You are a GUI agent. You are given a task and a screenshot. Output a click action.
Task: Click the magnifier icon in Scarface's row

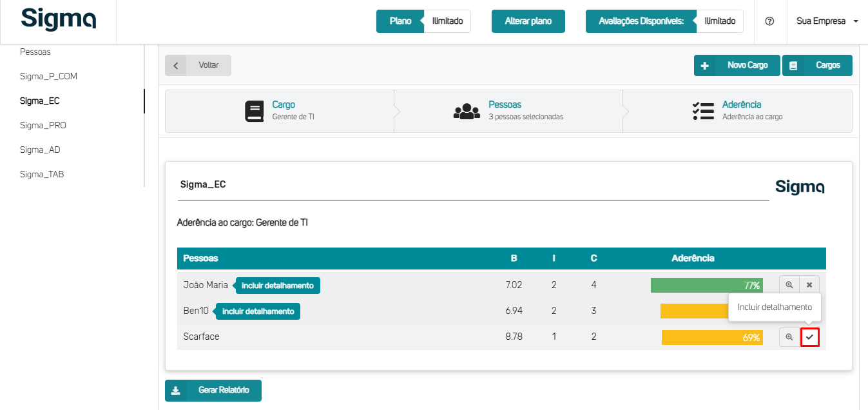click(789, 337)
